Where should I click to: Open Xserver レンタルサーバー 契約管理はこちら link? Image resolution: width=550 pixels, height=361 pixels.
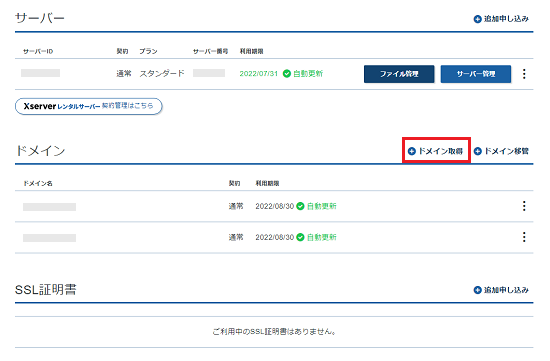pos(88,106)
